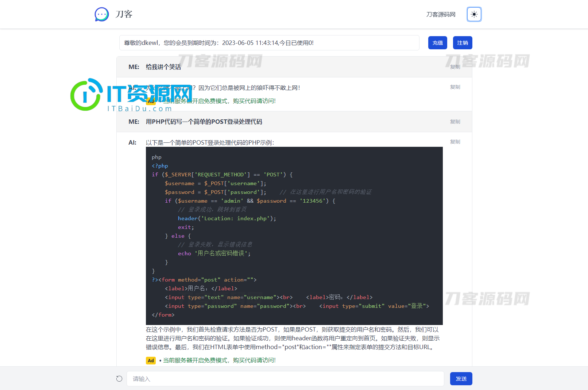Click the 刀客 chat bubble logo icon
This screenshot has height=390, width=588.
tap(102, 14)
